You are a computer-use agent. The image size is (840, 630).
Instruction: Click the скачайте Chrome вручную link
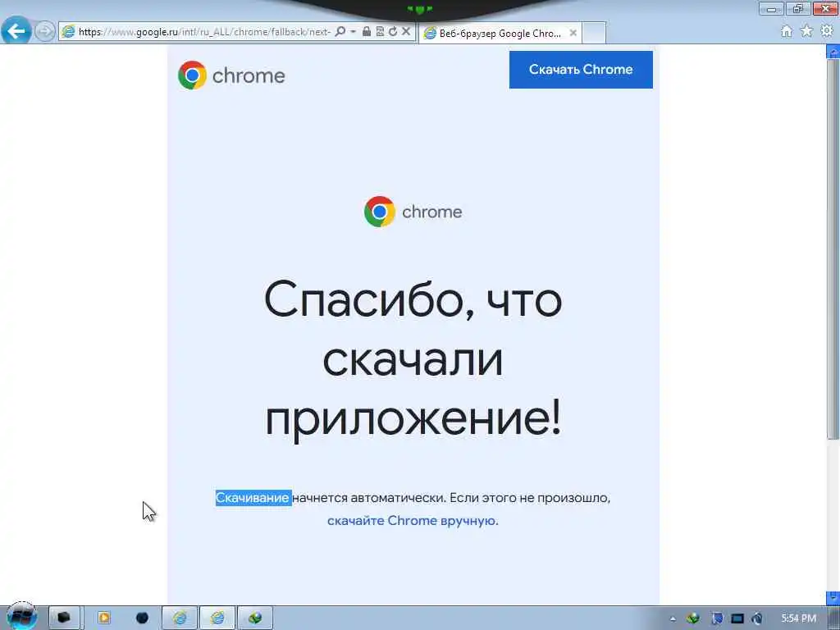pyautogui.click(x=413, y=521)
